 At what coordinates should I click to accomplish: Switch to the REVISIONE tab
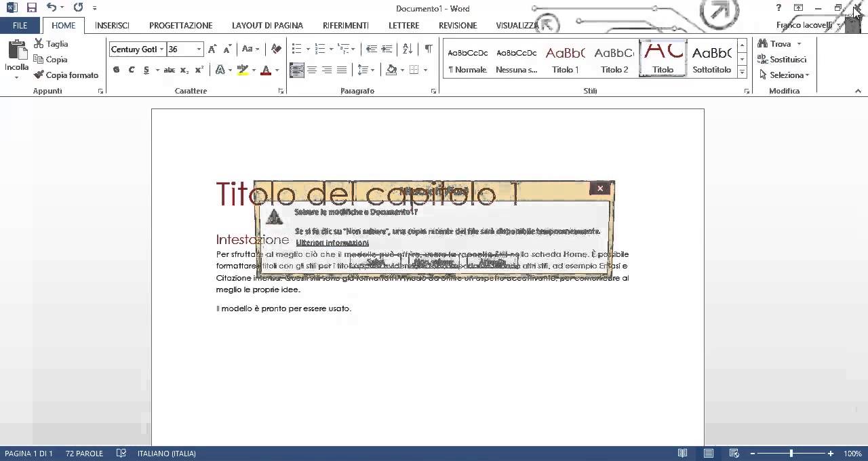[458, 25]
